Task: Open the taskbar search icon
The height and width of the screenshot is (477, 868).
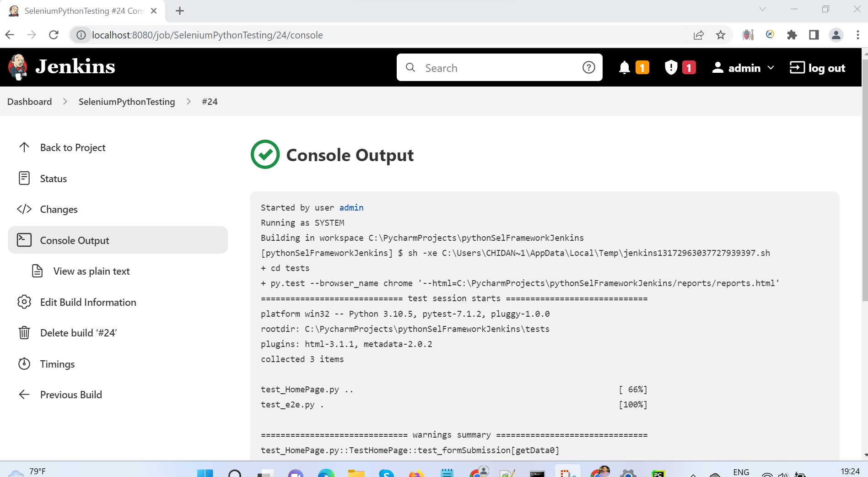Action: [235, 473]
